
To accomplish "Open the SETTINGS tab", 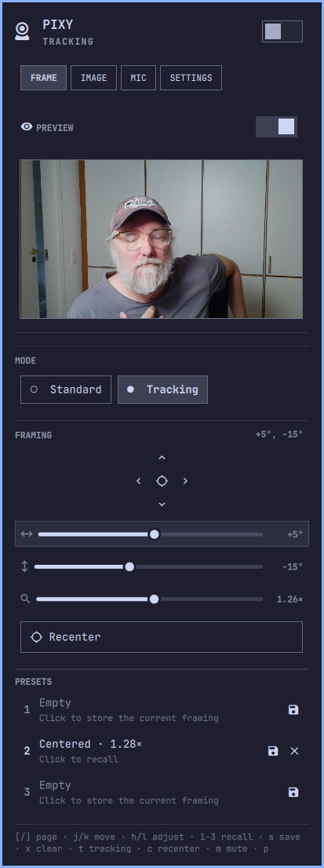I will pyautogui.click(x=191, y=78).
